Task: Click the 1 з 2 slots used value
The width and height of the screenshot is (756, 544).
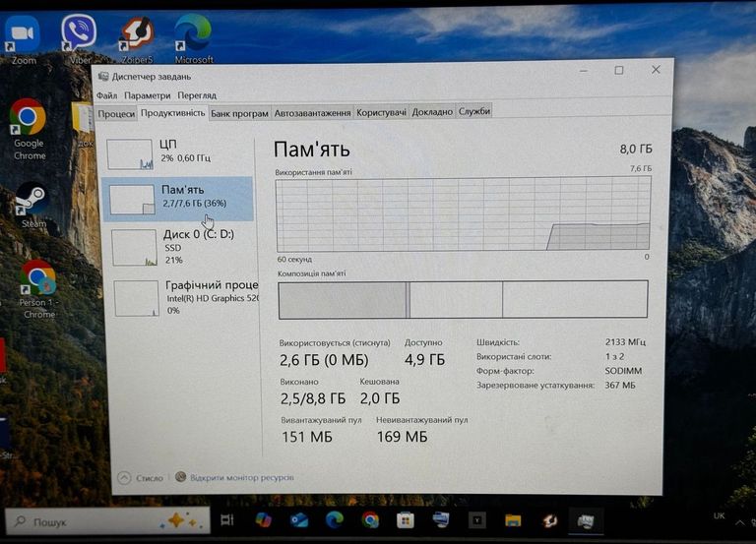Action: coord(614,356)
